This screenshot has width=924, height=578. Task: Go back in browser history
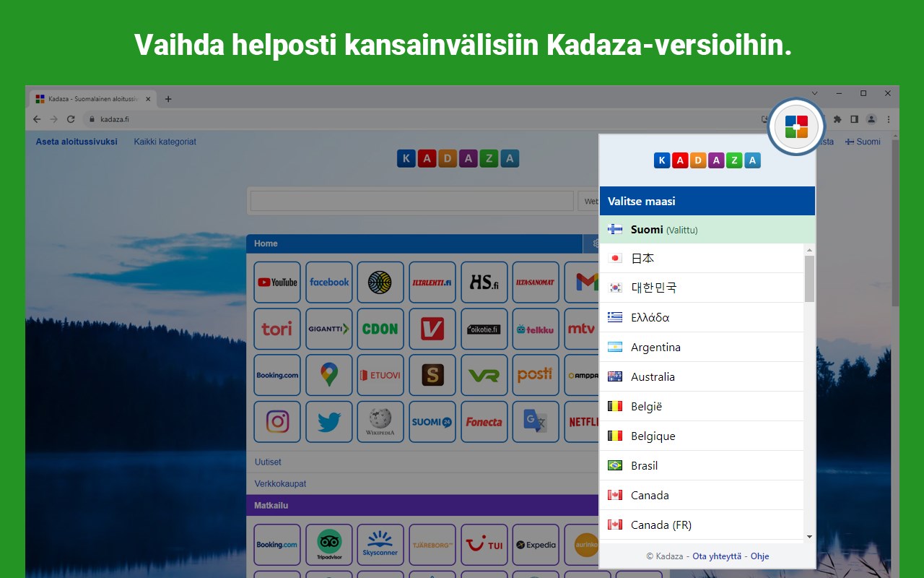37,119
